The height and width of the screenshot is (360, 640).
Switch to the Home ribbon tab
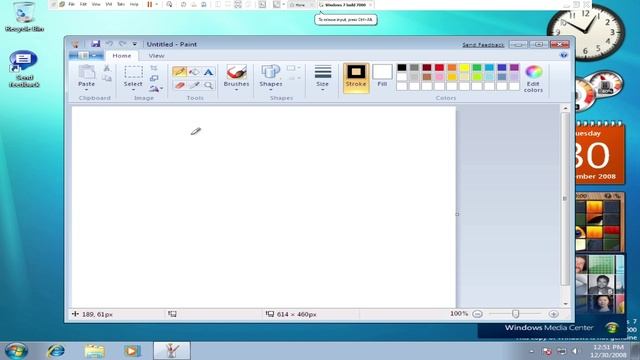pyautogui.click(x=122, y=56)
